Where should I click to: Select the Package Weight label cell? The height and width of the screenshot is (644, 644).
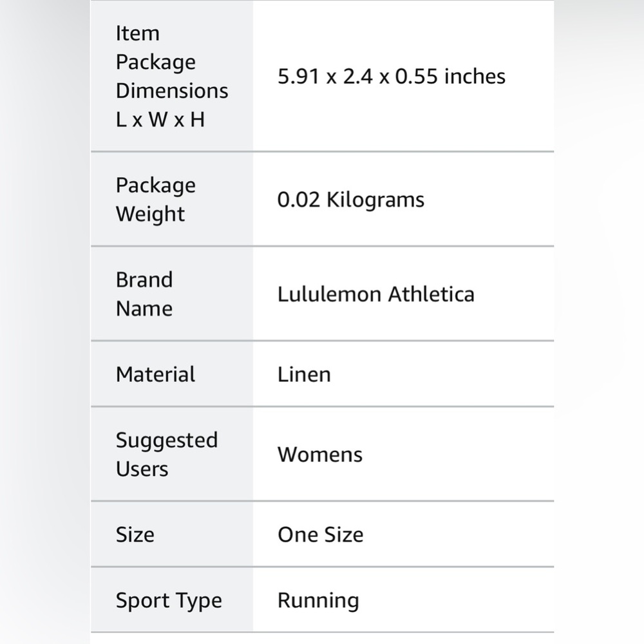(172, 199)
